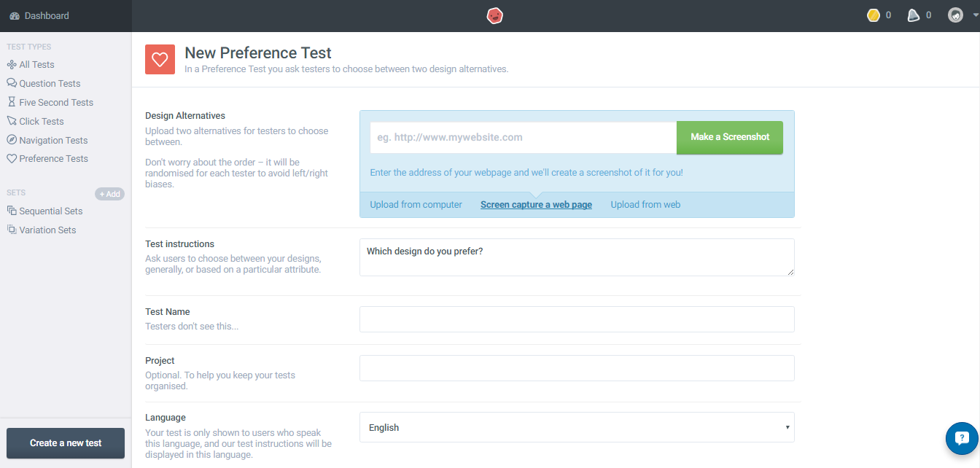Click the Add button next to Sets
The image size is (980, 468).
[109, 193]
